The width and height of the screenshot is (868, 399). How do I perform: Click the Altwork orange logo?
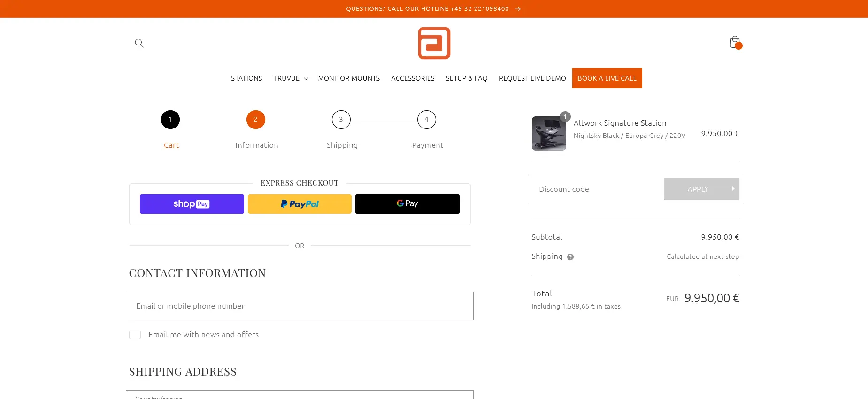(x=434, y=43)
